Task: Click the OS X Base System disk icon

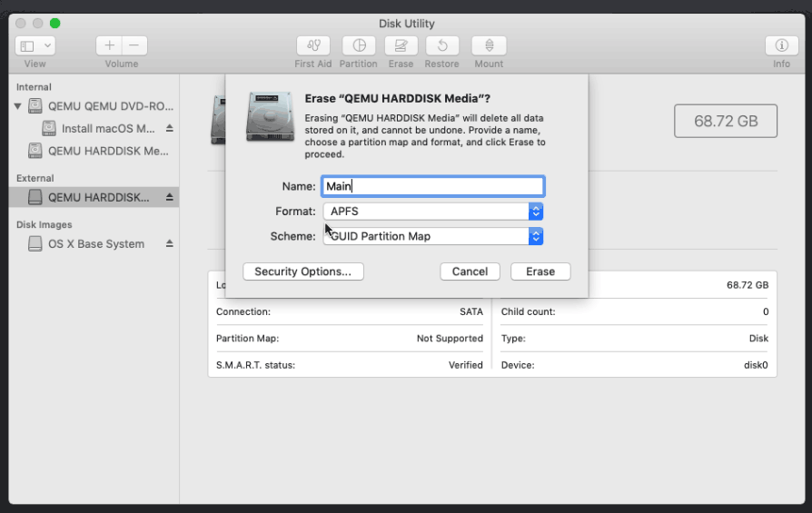Action: pyautogui.click(x=35, y=244)
